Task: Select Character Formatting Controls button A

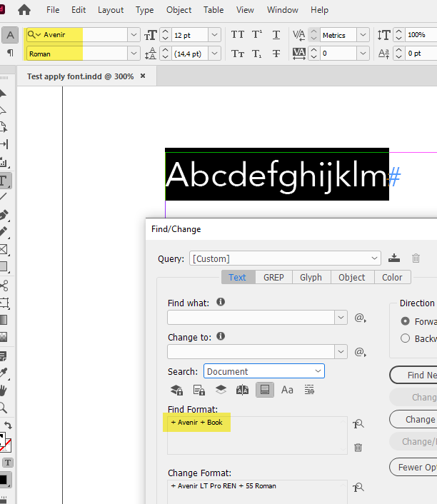Action: (10, 35)
